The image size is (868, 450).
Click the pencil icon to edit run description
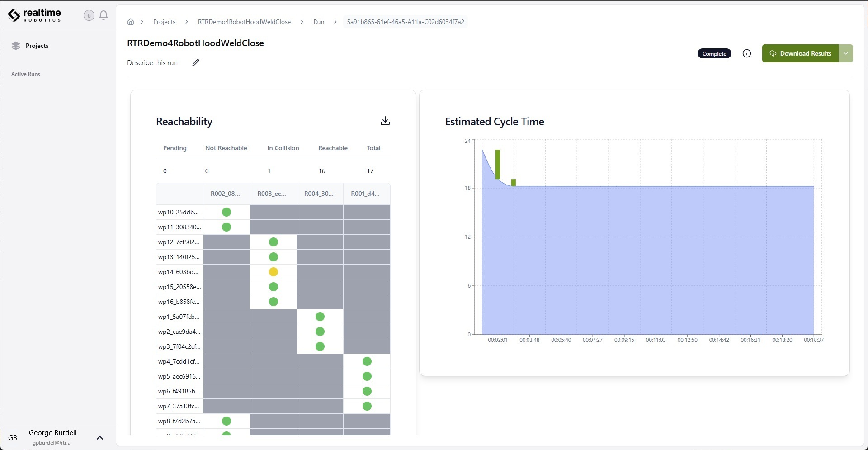pyautogui.click(x=196, y=62)
